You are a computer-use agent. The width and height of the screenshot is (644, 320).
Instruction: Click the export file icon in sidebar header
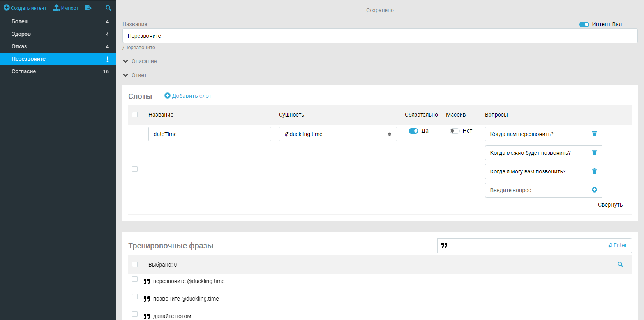point(88,7)
